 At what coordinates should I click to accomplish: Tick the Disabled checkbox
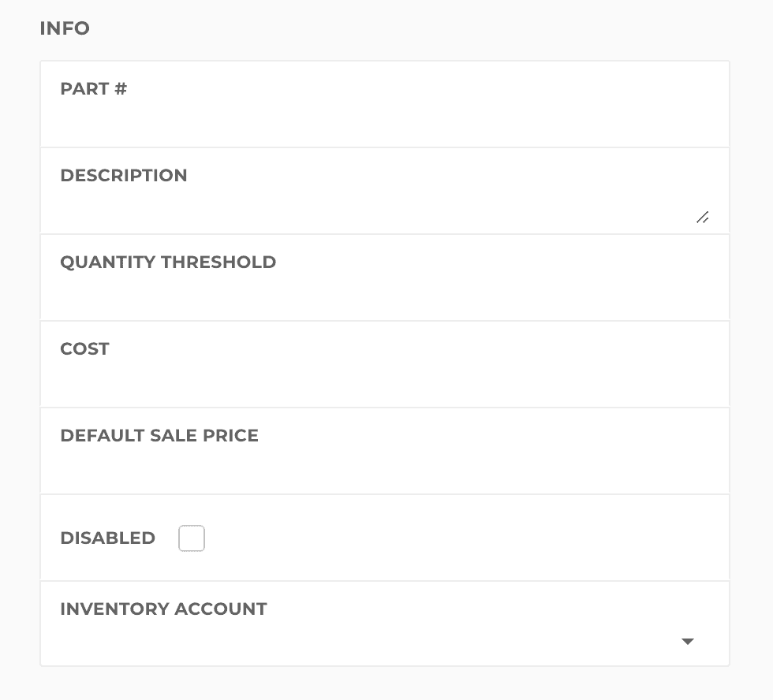[x=192, y=539]
